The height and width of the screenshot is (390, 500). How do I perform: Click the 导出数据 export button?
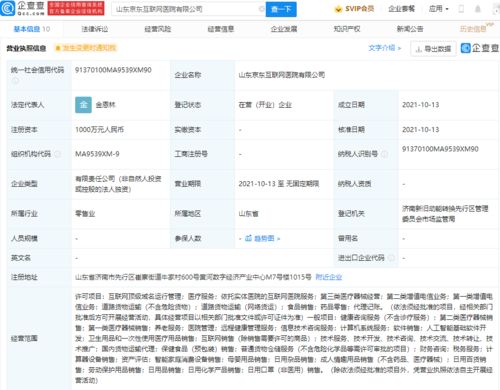pyautogui.click(x=433, y=49)
